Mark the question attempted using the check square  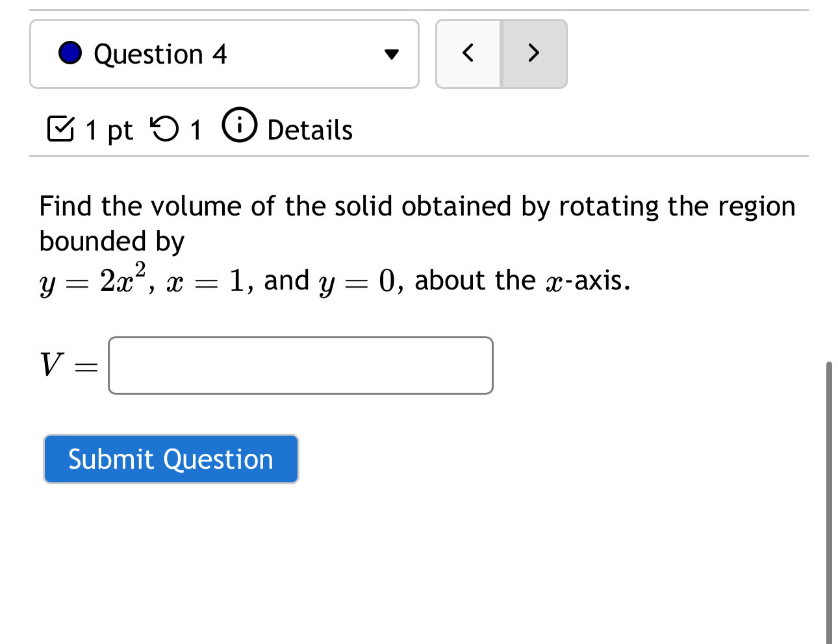[62, 129]
